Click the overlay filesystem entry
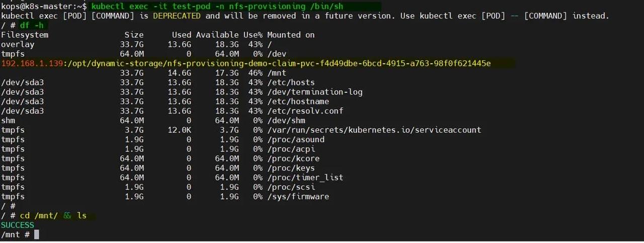The height and width of the screenshot is (243, 644). 18,44
